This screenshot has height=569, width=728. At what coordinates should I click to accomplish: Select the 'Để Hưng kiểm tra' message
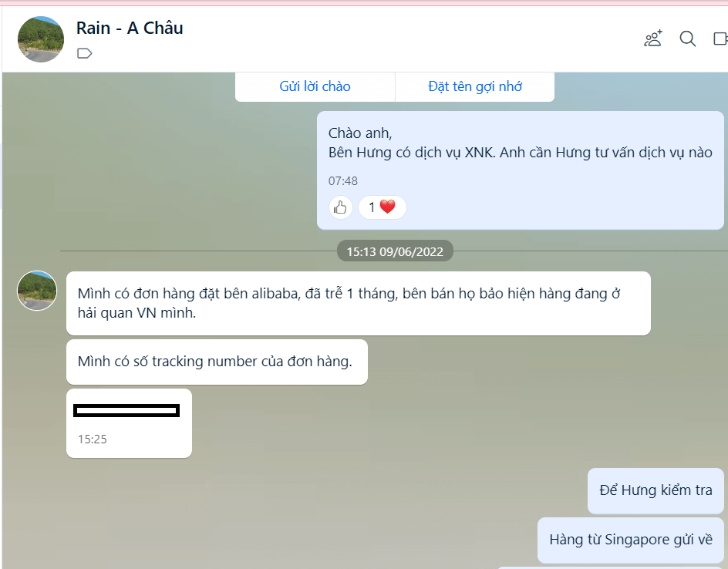coord(656,490)
